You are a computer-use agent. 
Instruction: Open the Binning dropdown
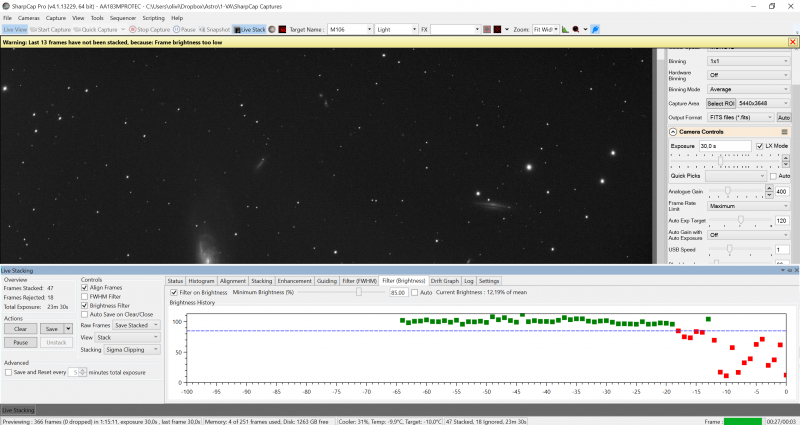tap(748, 61)
